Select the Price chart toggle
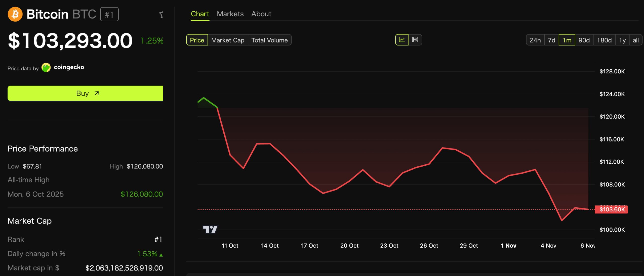 click(197, 40)
